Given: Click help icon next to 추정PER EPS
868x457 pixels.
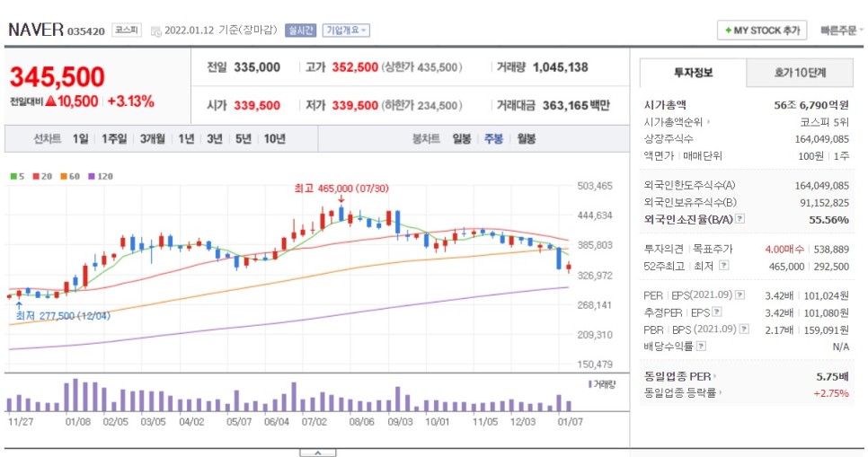Looking at the screenshot, I should (717, 312).
